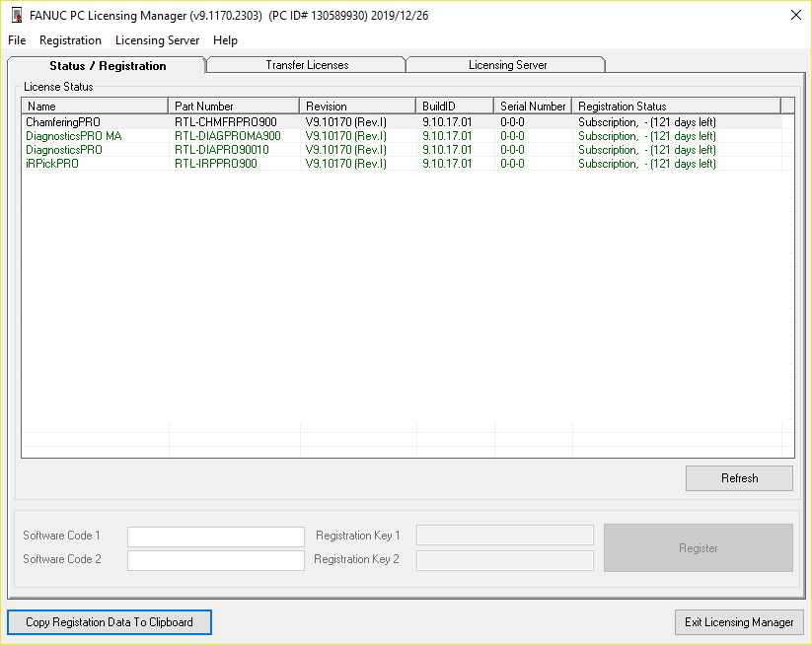Open the Licensing Server menu

(x=157, y=40)
